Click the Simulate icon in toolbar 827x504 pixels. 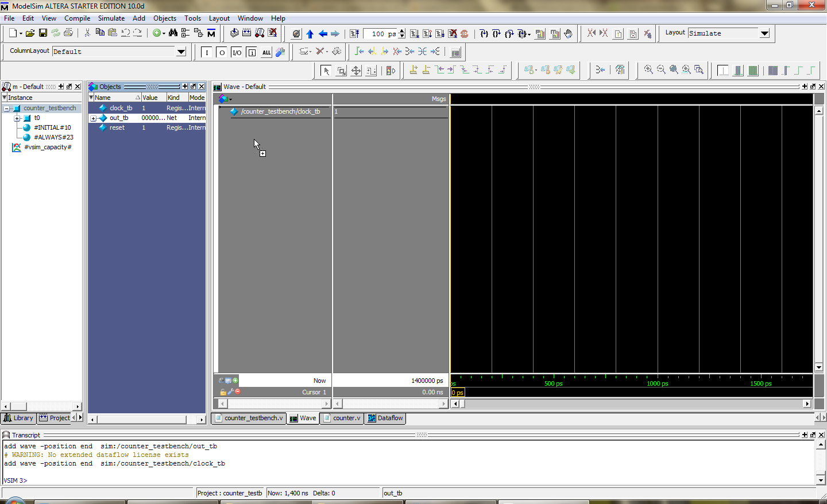(260, 33)
